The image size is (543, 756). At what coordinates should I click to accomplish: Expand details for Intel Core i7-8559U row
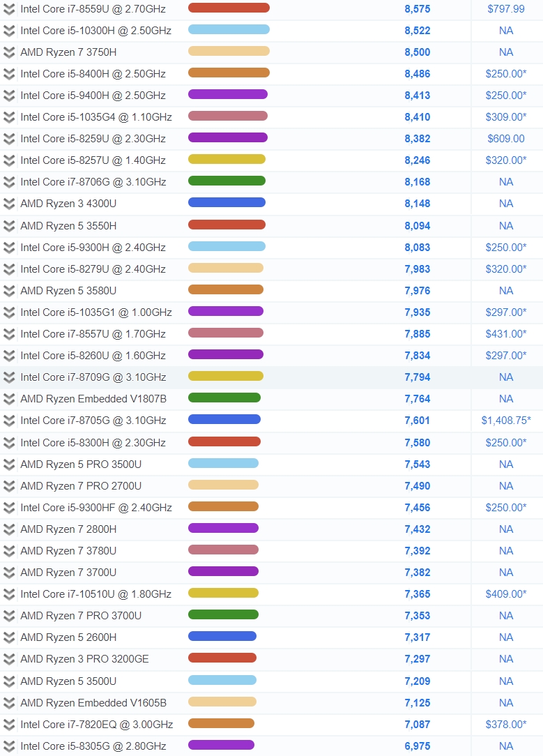(9, 9)
